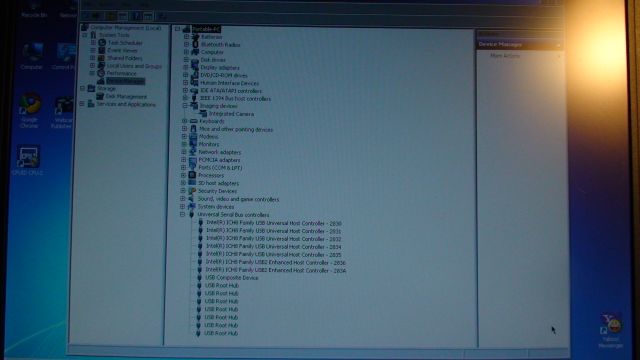
Task: Click the Processors category icon
Action: (193, 175)
